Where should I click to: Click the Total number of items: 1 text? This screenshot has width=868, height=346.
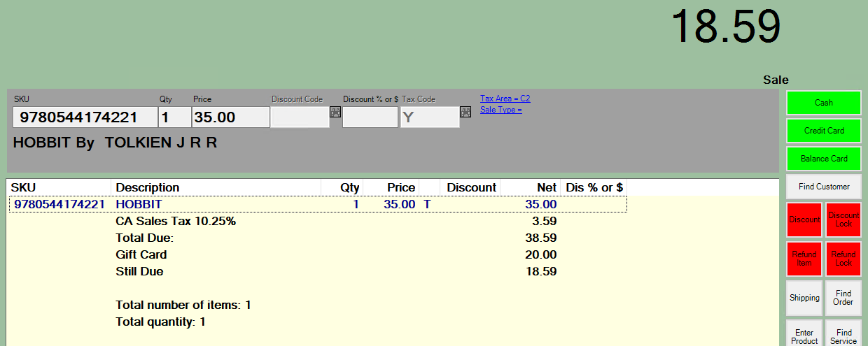point(183,305)
